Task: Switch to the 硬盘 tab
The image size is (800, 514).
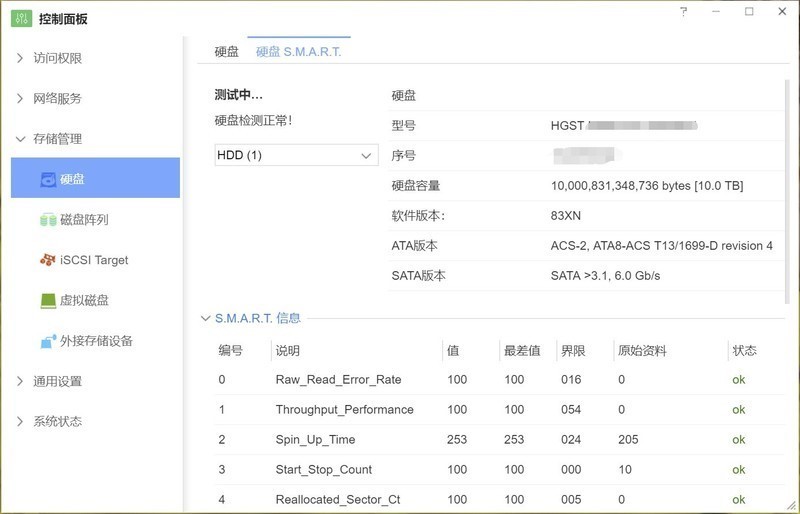Action: point(227,52)
